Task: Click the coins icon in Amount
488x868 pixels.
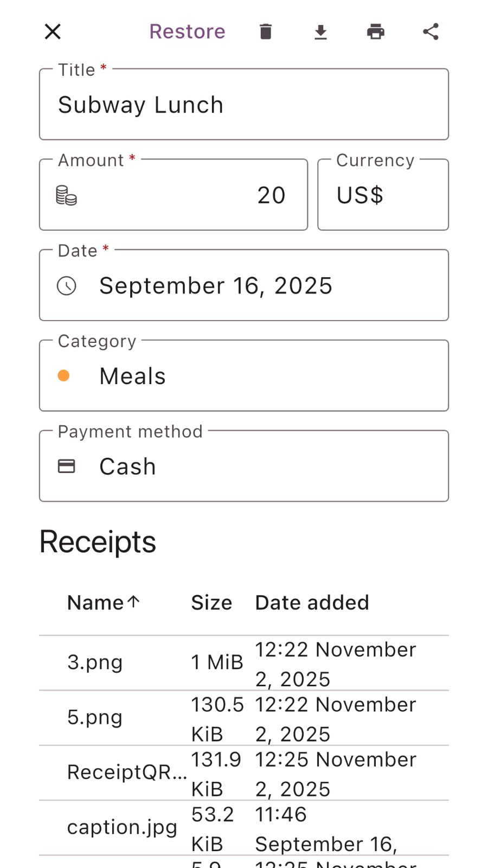Action: [x=67, y=195]
